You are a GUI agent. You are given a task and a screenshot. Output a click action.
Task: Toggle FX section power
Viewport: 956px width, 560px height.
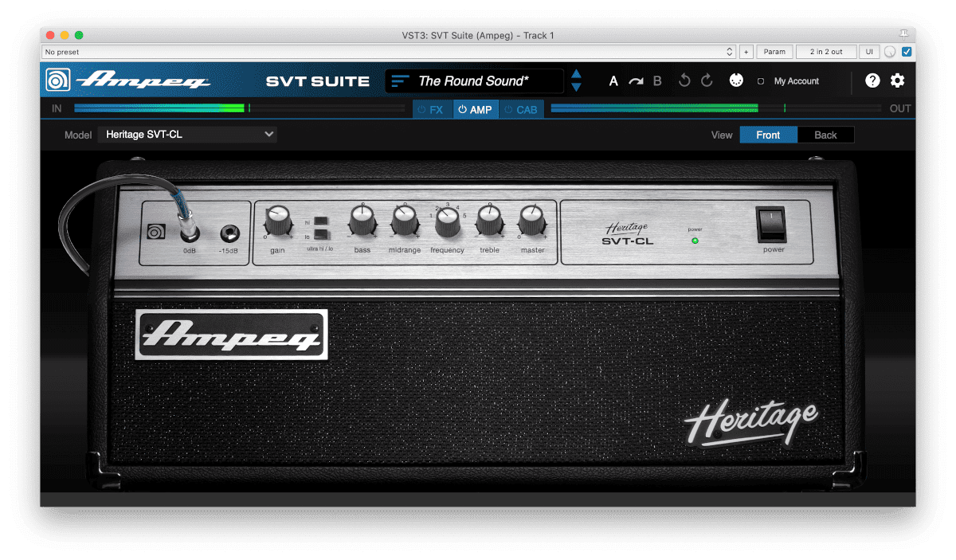coord(423,109)
